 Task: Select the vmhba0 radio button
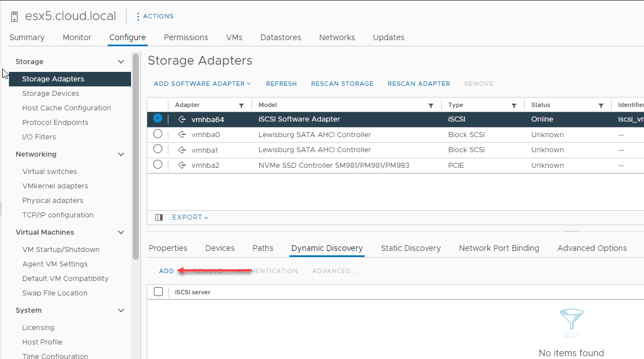[158, 134]
